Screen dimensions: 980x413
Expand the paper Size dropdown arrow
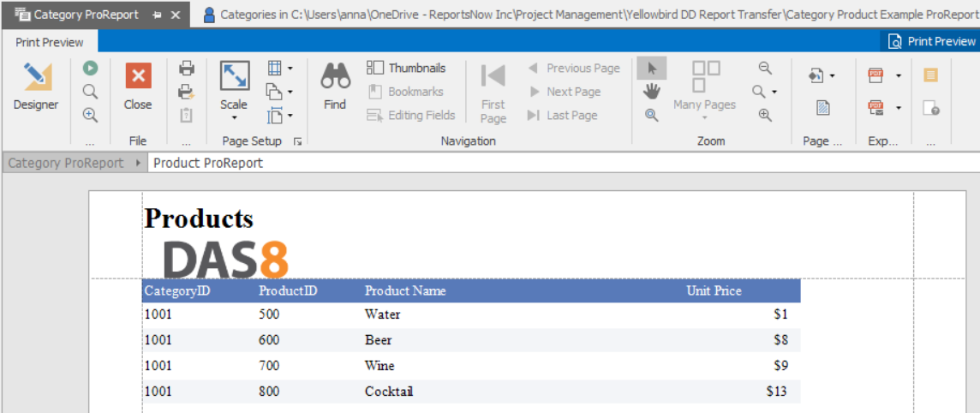click(x=290, y=115)
